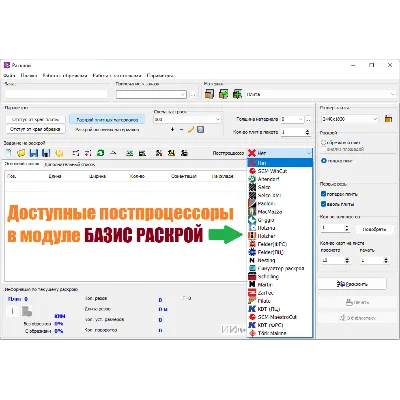Pick SCM WinCut in the postprocessor list
Viewport: 400px width, 400px height.
click(280, 171)
